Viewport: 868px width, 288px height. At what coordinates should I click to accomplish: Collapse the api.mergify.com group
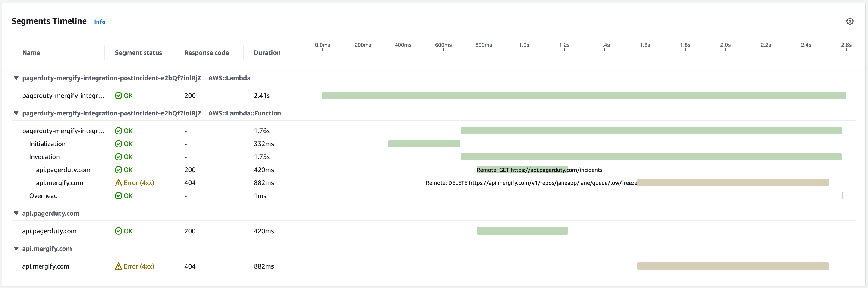[16, 249]
